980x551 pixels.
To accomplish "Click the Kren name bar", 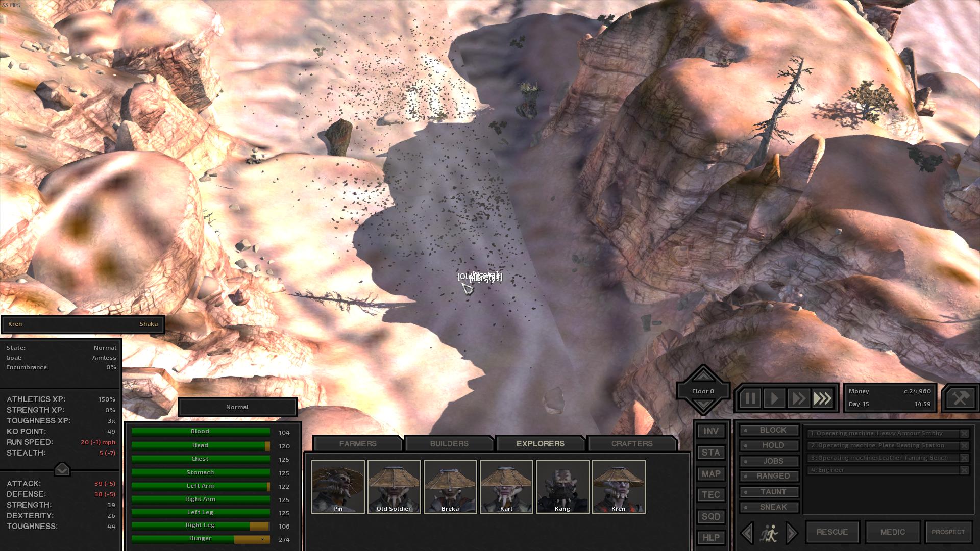I will coord(83,324).
